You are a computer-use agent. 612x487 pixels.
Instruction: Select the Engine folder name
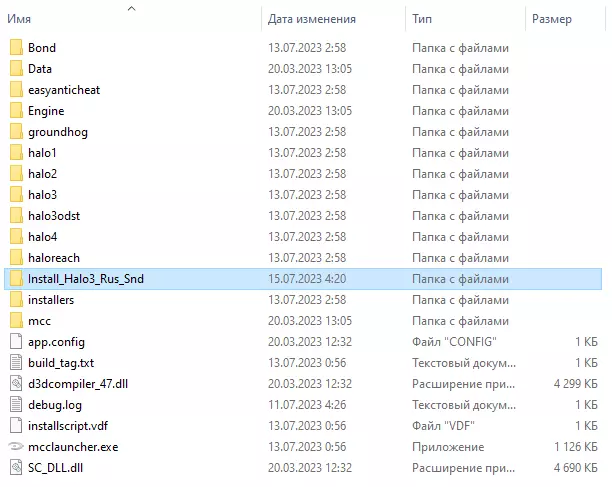click(x=46, y=111)
